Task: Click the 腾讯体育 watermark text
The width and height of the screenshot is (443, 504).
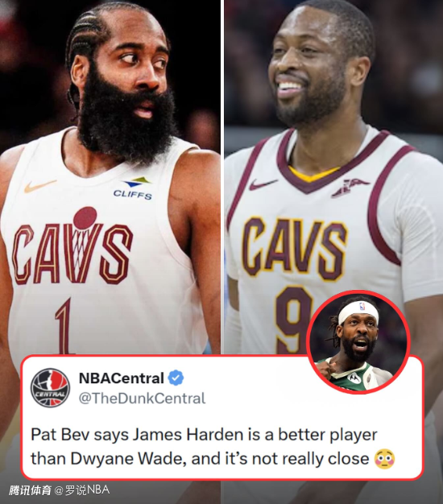Action: point(30,490)
